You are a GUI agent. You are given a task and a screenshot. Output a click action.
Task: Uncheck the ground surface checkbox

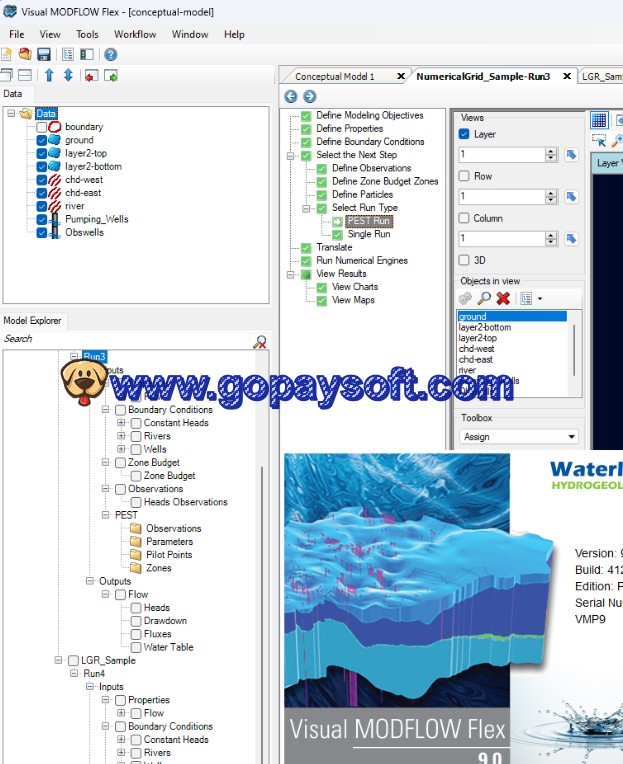click(x=42, y=140)
